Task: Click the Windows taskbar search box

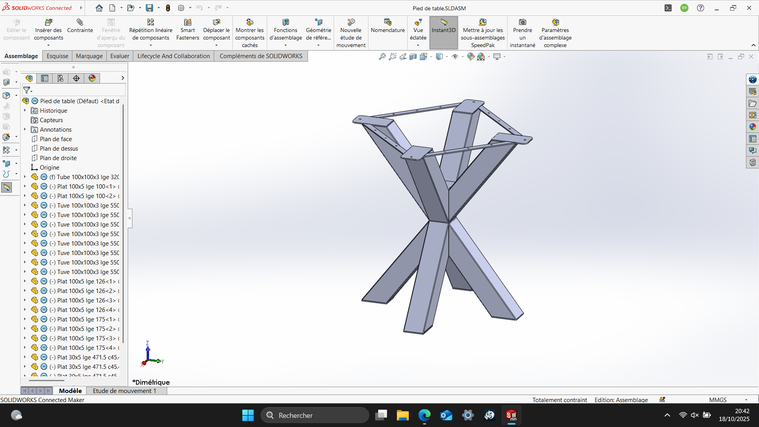Action: [315, 415]
